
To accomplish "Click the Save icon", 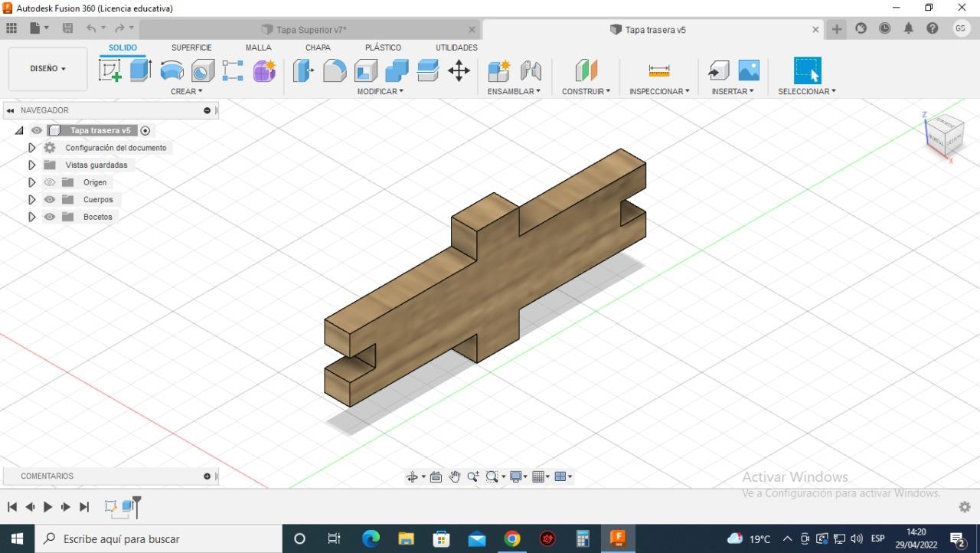I will (x=67, y=28).
